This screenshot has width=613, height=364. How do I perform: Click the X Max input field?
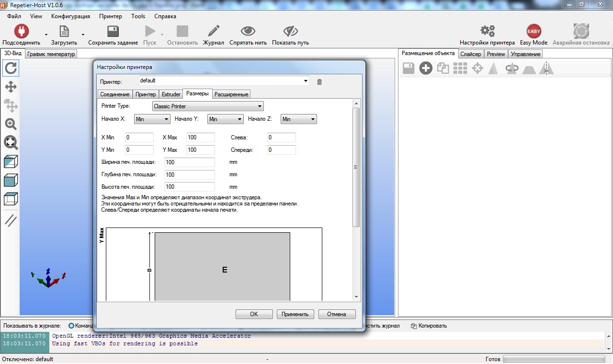pyautogui.click(x=200, y=137)
